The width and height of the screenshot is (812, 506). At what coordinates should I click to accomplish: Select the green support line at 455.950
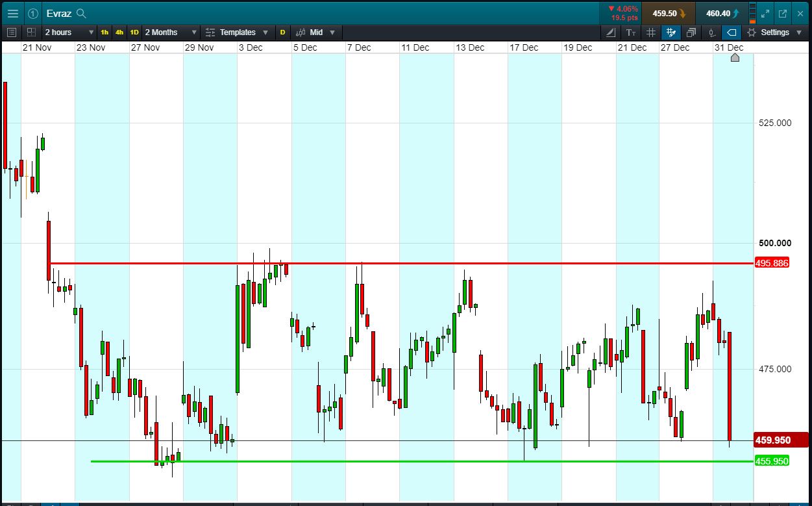tap(422, 461)
